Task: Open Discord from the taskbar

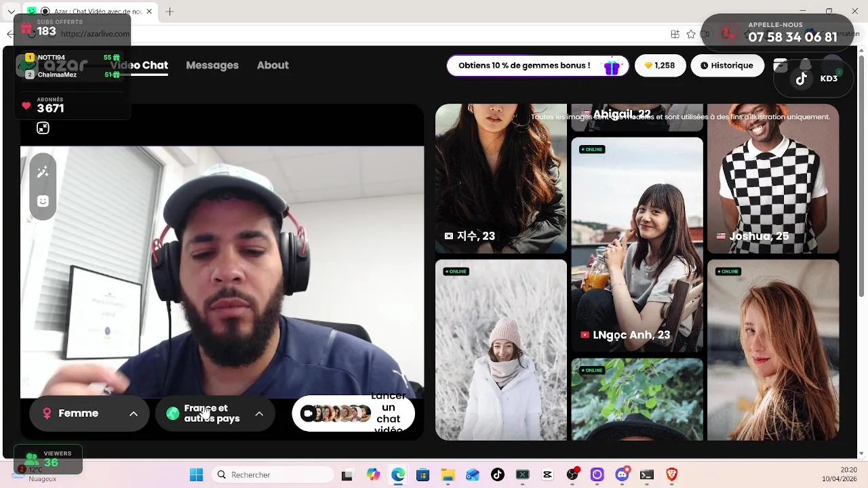Action: [x=623, y=475]
